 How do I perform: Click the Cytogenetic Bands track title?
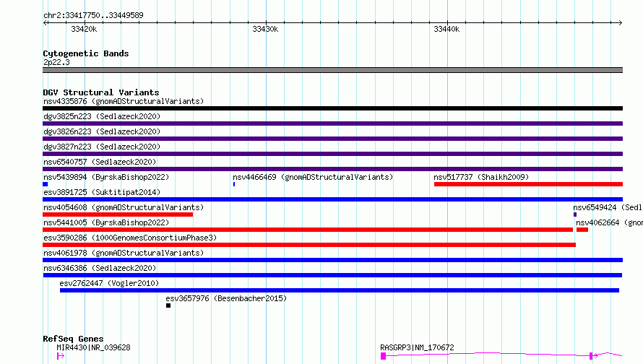(86, 53)
